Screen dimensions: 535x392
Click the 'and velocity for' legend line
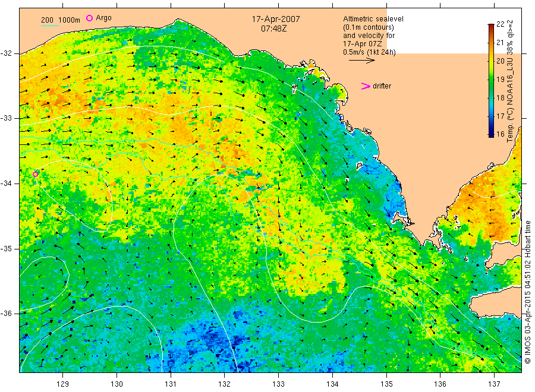[369, 36]
